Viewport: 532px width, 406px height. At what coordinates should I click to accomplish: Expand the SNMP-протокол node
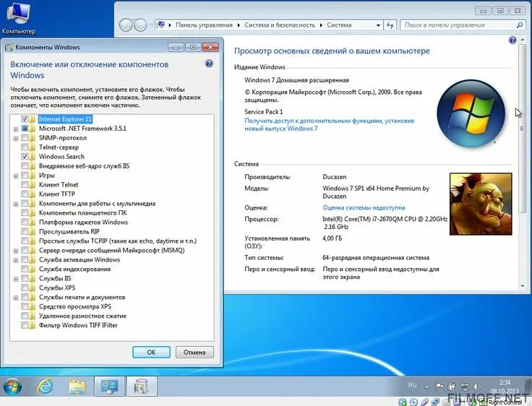coord(16,139)
